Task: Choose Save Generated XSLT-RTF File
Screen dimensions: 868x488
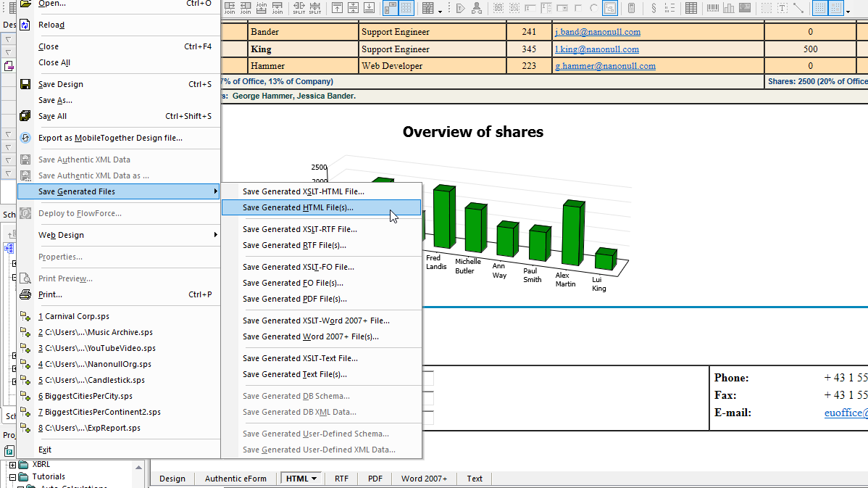Action: click(x=299, y=229)
